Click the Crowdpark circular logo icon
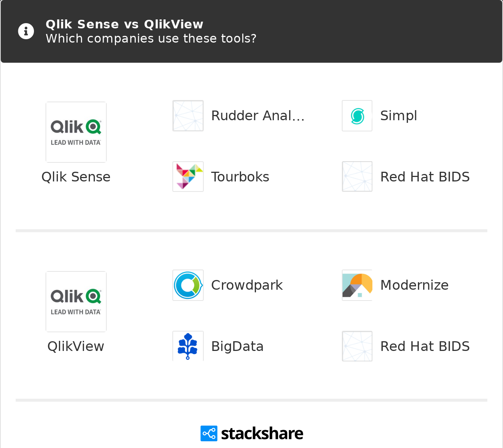503x448 pixels. point(188,285)
